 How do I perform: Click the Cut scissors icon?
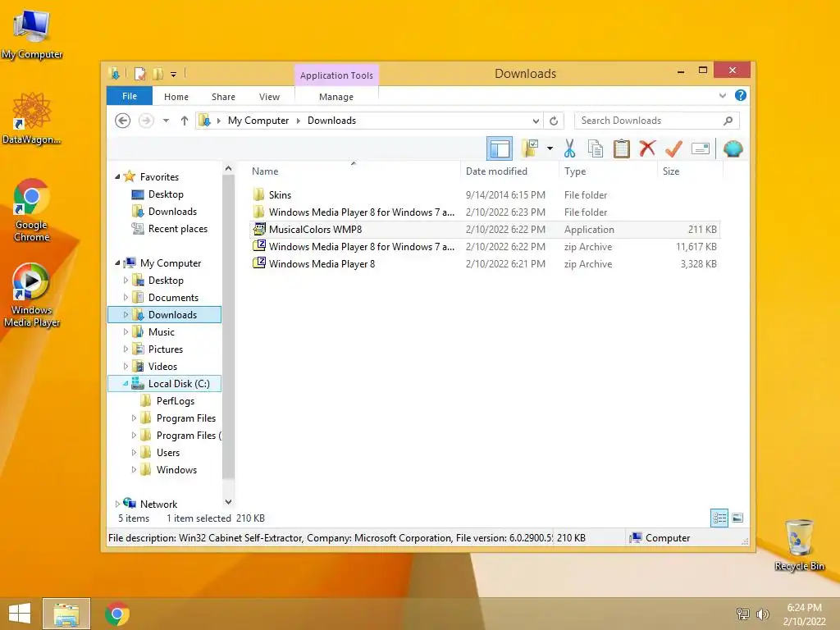569,148
